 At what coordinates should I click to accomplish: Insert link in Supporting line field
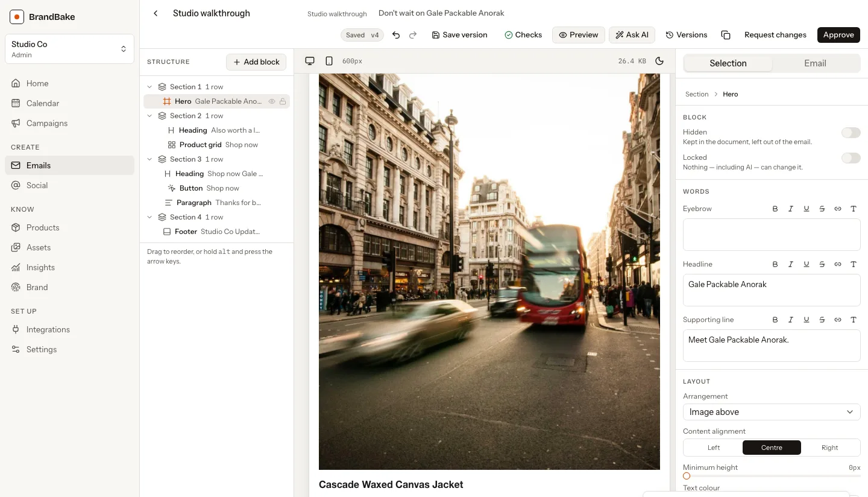(x=838, y=320)
